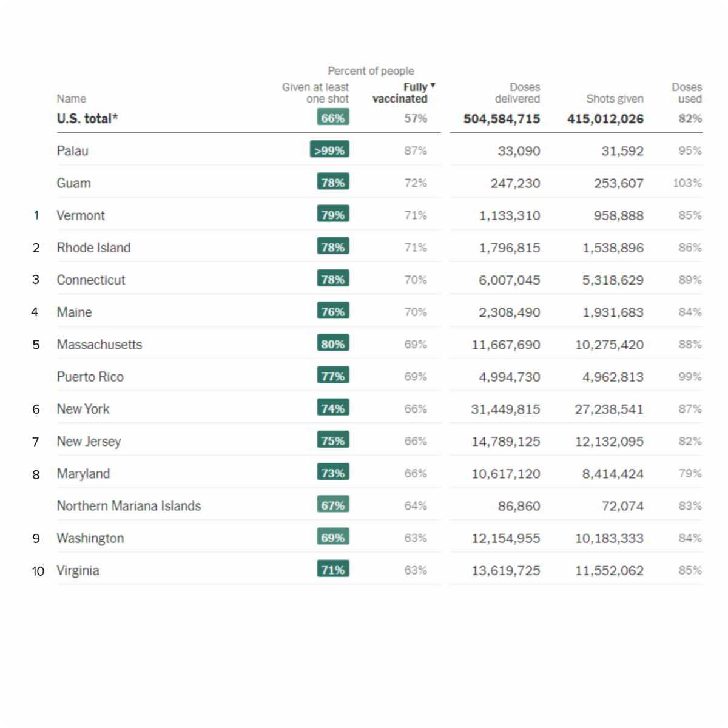The image size is (728, 728).
Task: Click Vermont's 79% one-shot badge
Action: [x=333, y=214]
